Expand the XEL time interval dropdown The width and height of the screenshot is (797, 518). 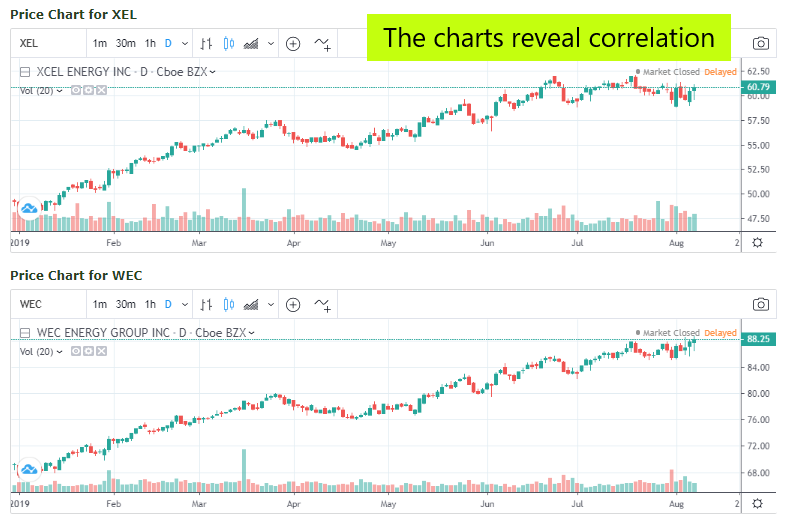[183, 43]
